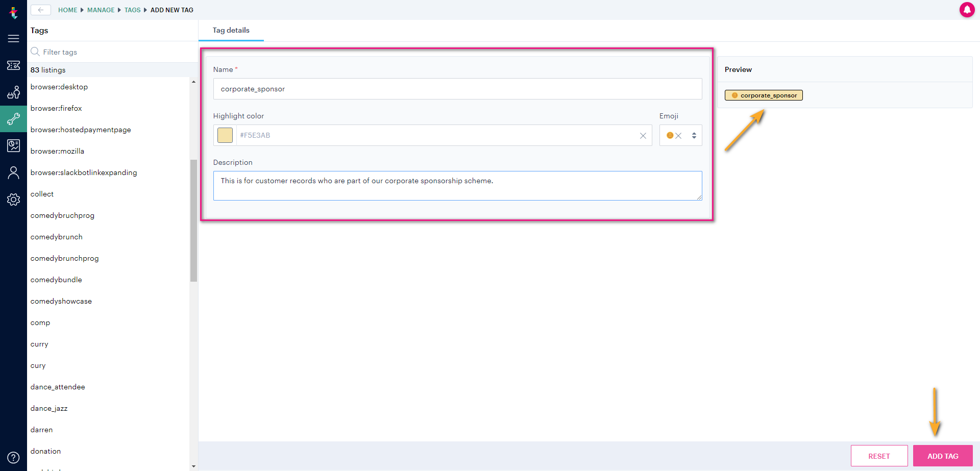Open the contacts person icon in the sidebar
The image size is (980, 471).
(13, 172)
